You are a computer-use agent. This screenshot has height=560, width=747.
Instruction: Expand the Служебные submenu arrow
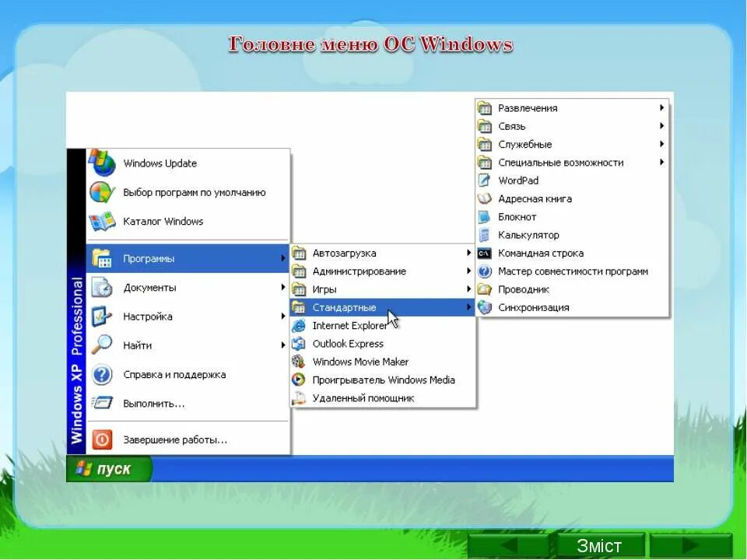click(661, 144)
